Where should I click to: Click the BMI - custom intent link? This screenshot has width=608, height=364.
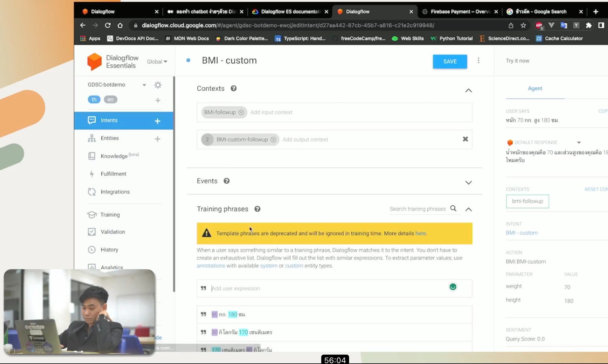(521, 233)
